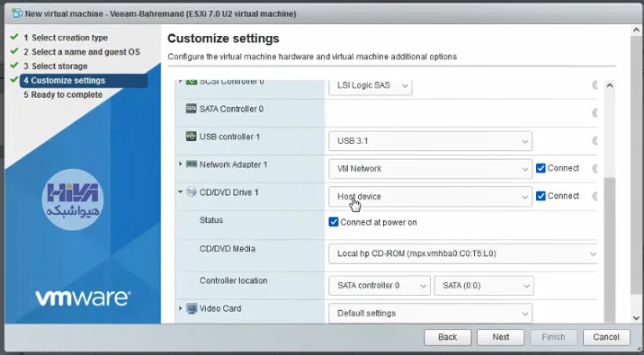The width and height of the screenshot is (644, 355).
Task: Click the Cancel button
Action: point(606,337)
